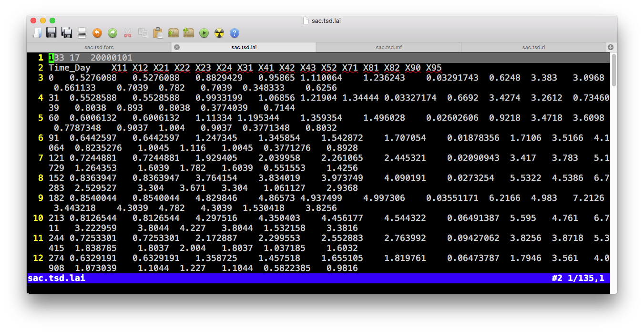
Task: Redo with the green arrow icon
Action: click(x=112, y=33)
